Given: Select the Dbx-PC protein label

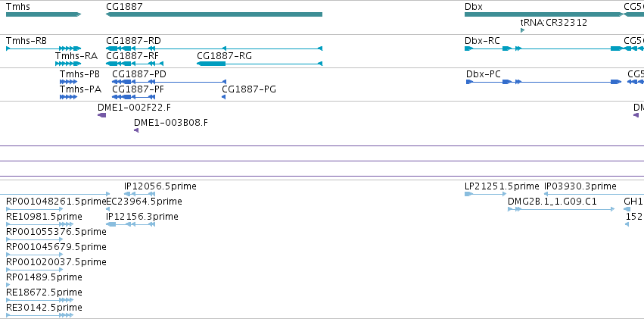Looking at the screenshot, I should pyautogui.click(x=484, y=74).
